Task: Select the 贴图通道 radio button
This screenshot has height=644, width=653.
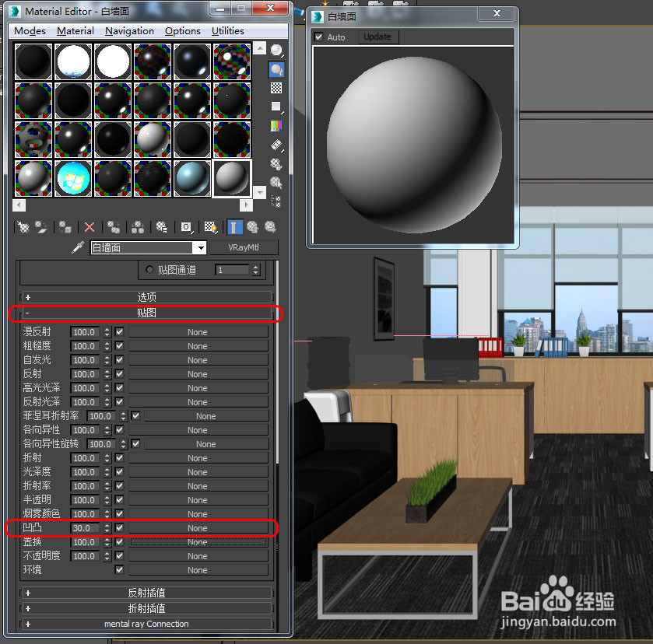Action: pos(149,269)
